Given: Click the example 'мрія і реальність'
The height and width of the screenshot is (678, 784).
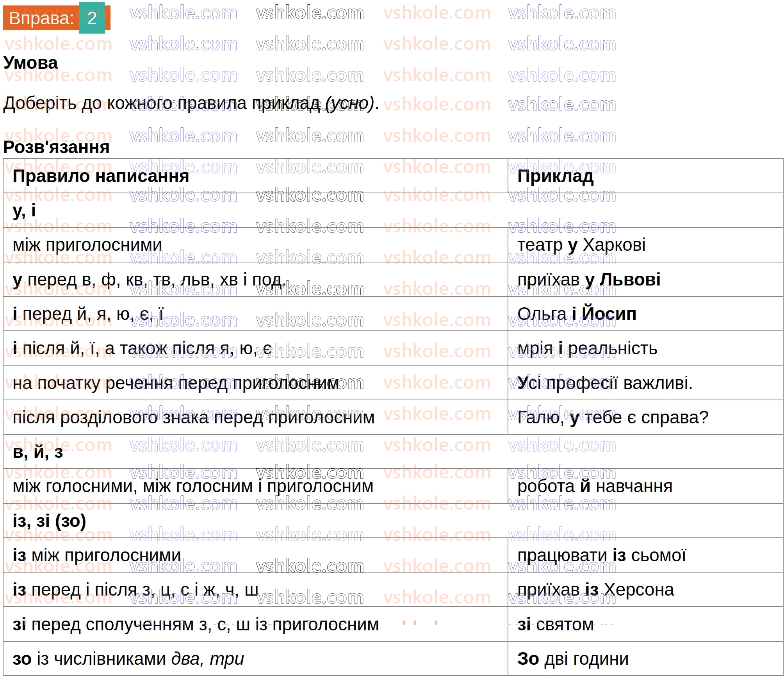Looking at the screenshot, I should [587, 348].
